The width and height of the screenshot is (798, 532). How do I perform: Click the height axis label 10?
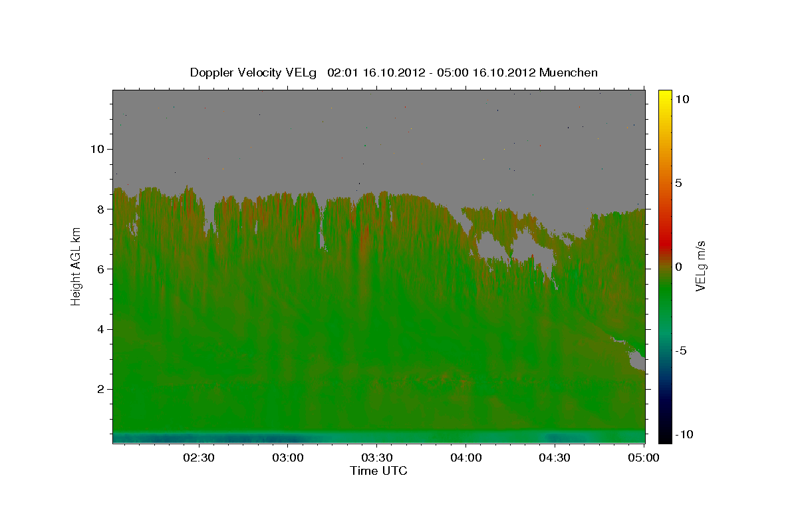[x=97, y=149]
